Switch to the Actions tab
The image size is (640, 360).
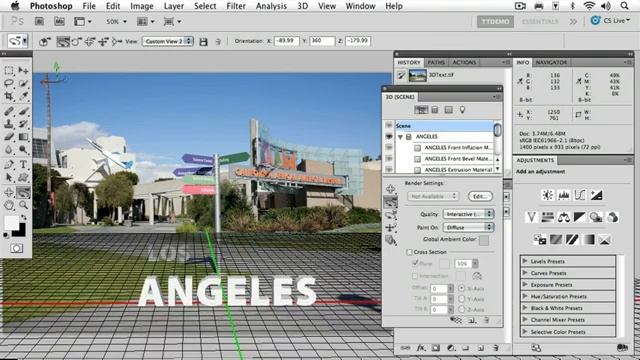pos(464,62)
